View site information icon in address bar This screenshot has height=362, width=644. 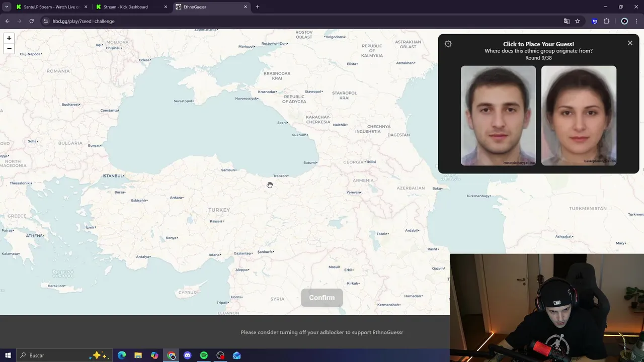point(46,21)
